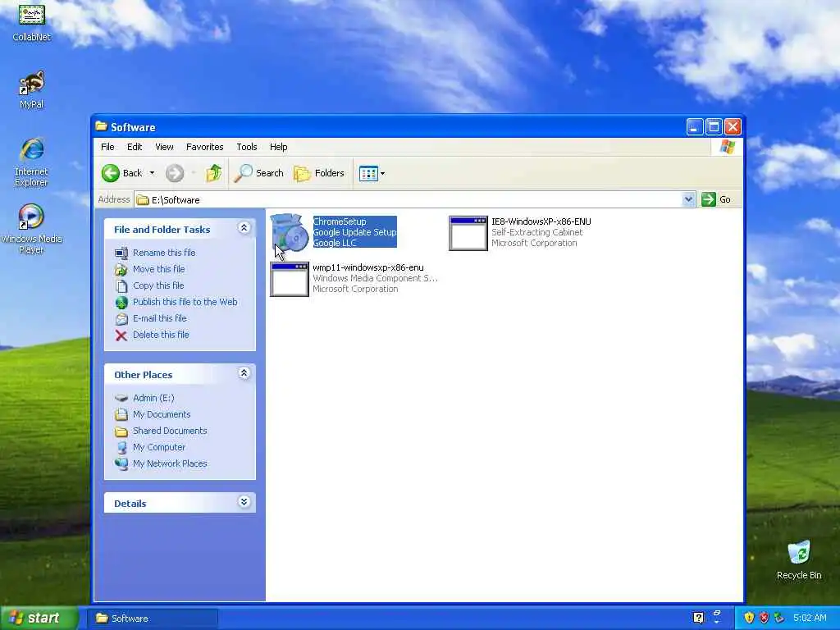Select the wmp11-windowsxp-x86-enu file icon
The width and height of the screenshot is (840, 630).
(290, 279)
